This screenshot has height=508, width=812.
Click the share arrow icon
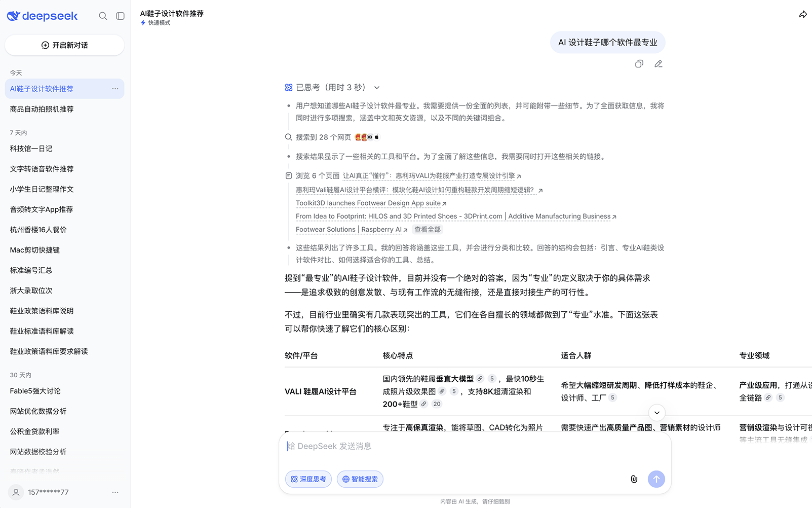[803, 14]
